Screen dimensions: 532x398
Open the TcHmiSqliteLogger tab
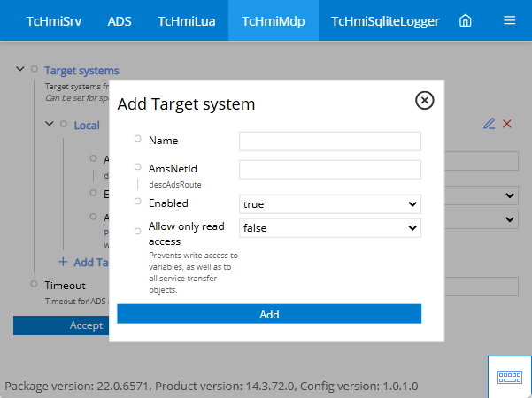point(385,21)
